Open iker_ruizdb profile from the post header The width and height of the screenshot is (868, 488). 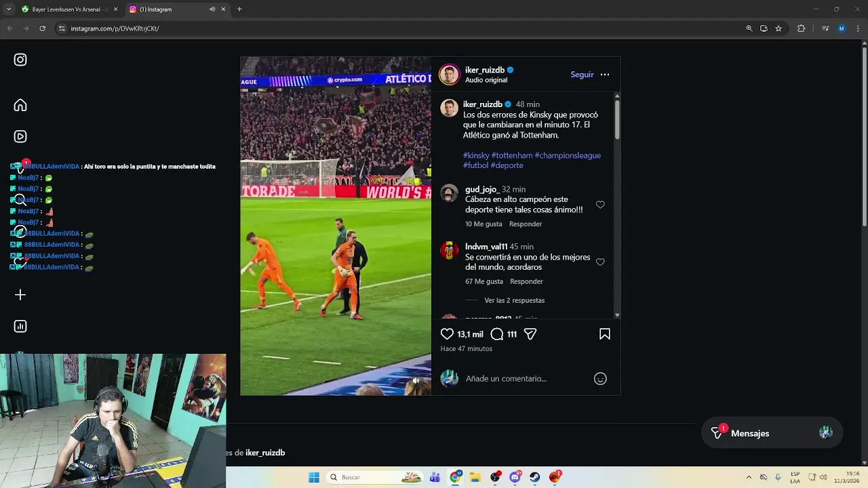coord(485,70)
